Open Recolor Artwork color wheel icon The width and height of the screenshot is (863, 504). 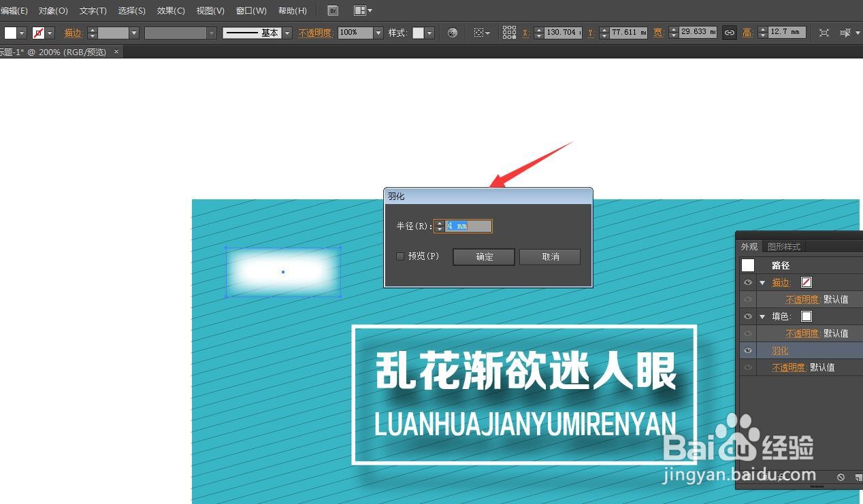click(452, 32)
